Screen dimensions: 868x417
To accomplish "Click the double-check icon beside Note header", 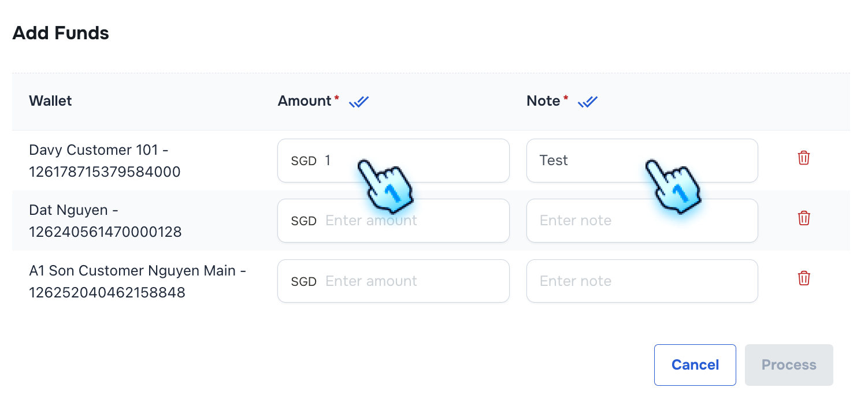I will 587,102.
